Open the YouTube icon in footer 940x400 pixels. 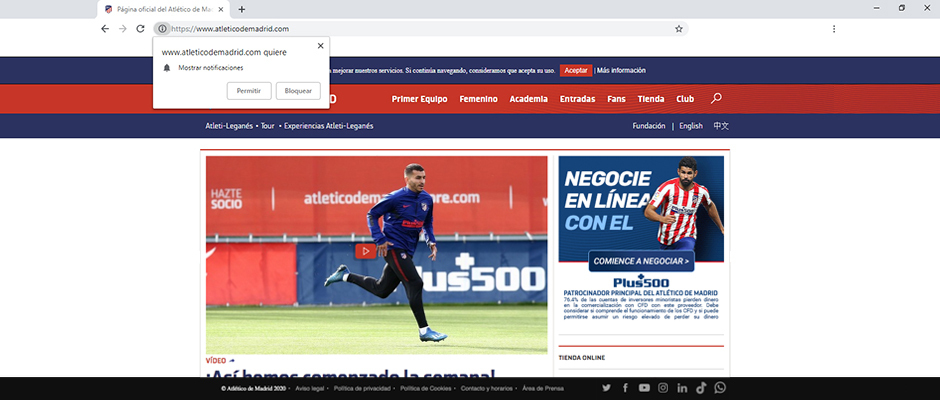click(644, 388)
